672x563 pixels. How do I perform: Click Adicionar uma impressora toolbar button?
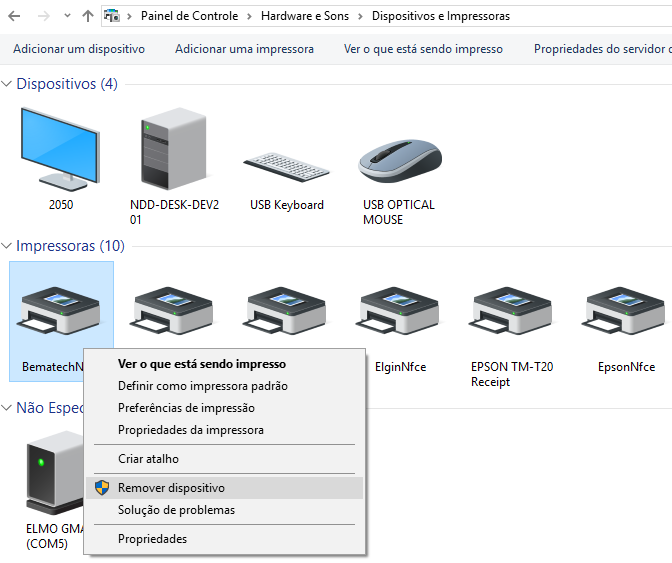click(244, 49)
